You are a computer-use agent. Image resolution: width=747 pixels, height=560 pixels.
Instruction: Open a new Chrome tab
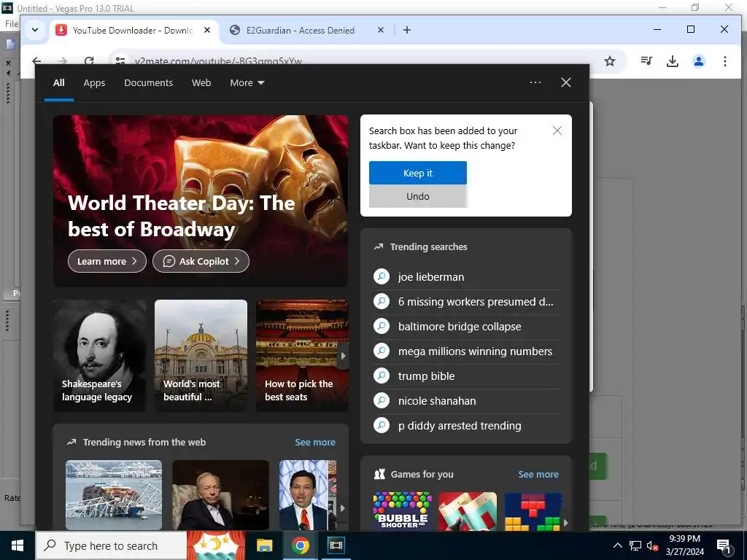pos(406,30)
